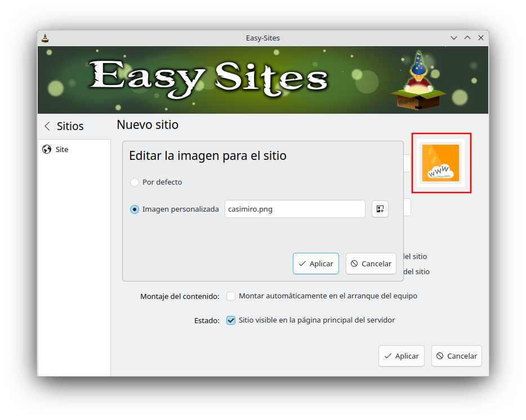Select the Site item in the sidebar
This screenshot has height=420, width=526.
(61, 149)
